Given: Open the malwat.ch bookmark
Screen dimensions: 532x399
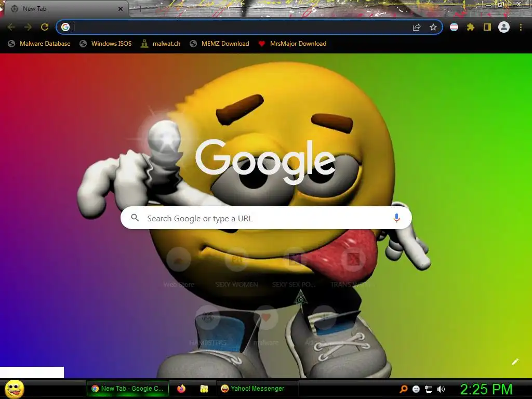Looking at the screenshot, I should pos(161,44).
